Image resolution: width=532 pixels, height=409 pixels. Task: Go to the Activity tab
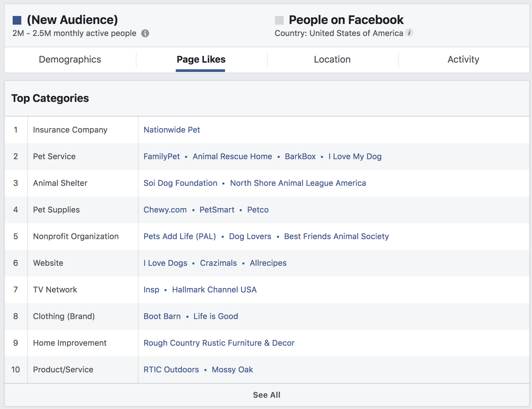(463, 60)
